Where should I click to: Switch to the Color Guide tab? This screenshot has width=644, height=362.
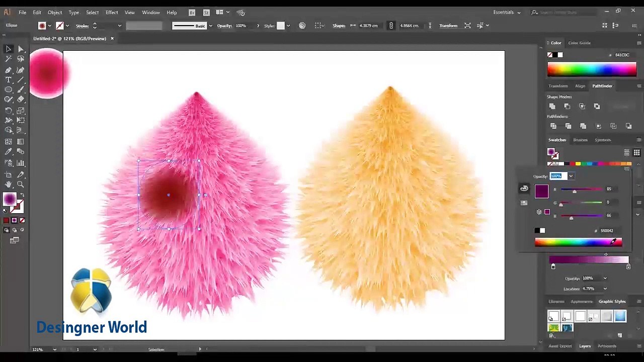coord(579,43)
